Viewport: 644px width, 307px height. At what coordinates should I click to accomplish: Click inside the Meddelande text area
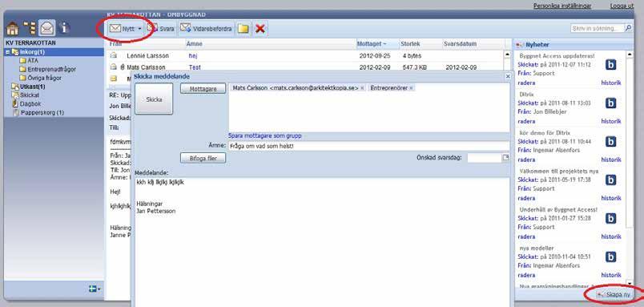(322, 242)
